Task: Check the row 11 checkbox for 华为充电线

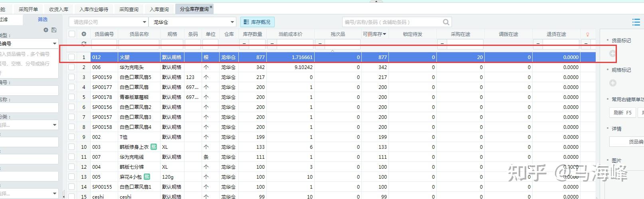Action: [x=71, y=157]
